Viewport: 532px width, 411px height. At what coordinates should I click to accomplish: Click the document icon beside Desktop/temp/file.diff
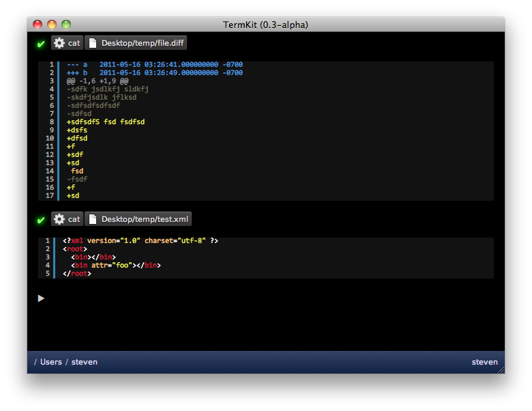93,43
